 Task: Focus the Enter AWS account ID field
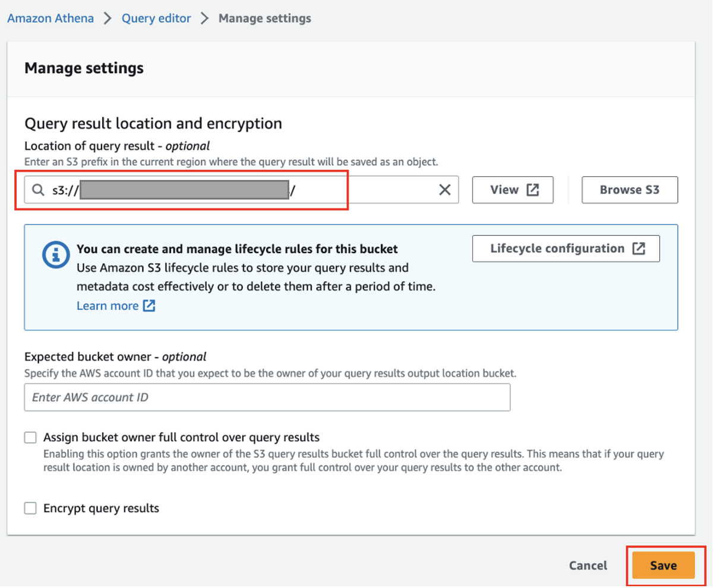tap(267, 397)
